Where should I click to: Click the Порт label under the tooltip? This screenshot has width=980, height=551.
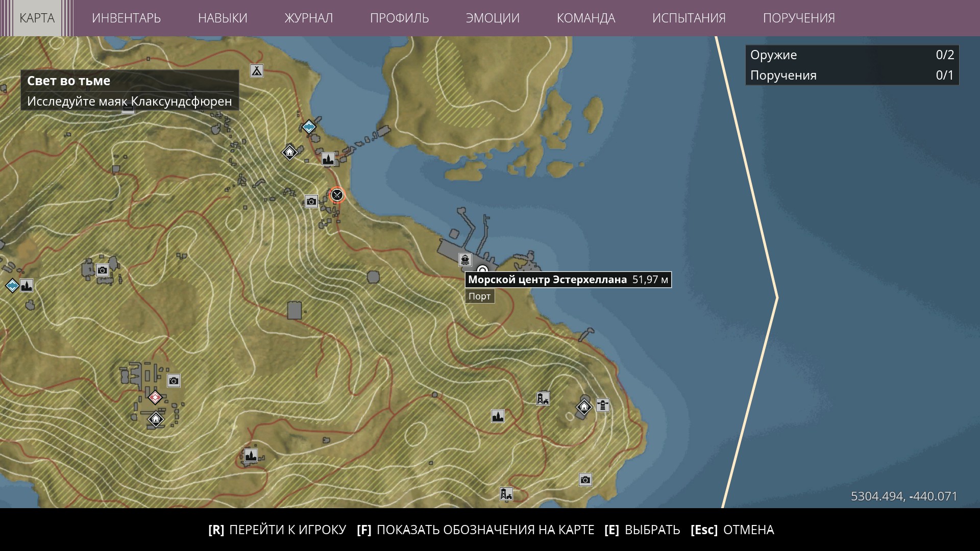click(x=480, y=296)
